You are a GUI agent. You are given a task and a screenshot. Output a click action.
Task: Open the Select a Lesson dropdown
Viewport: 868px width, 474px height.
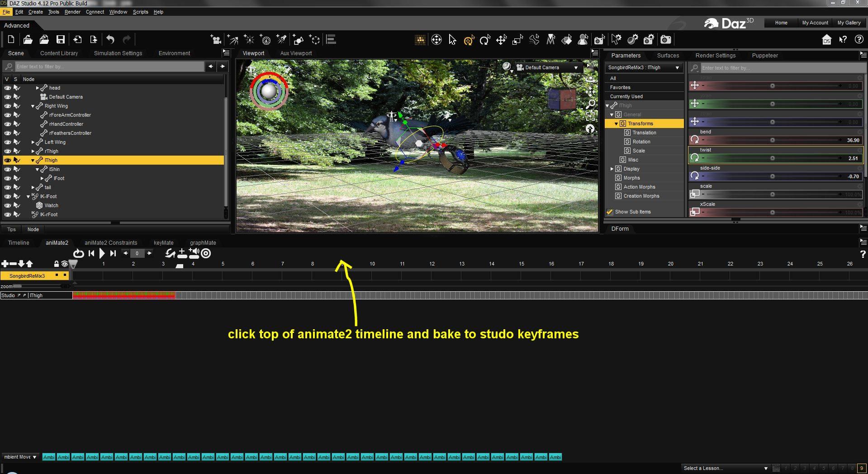point(726,468)
